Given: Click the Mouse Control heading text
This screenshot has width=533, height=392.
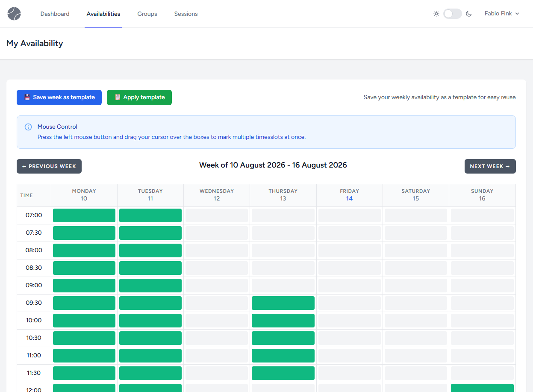Looking at the screenshot, I should click(57, 127).
